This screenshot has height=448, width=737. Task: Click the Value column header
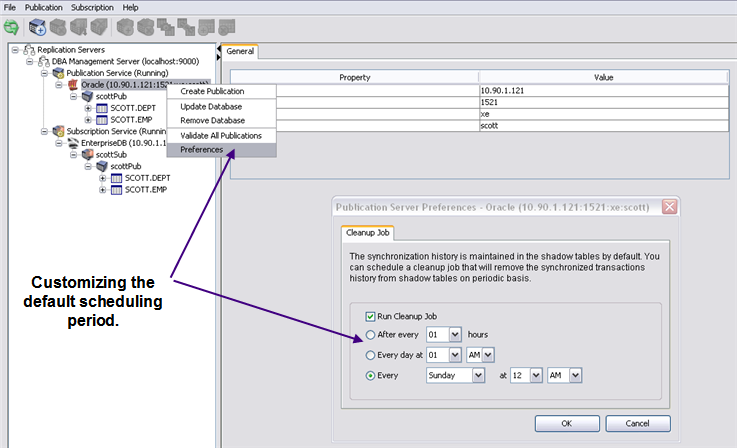(604, 77)
